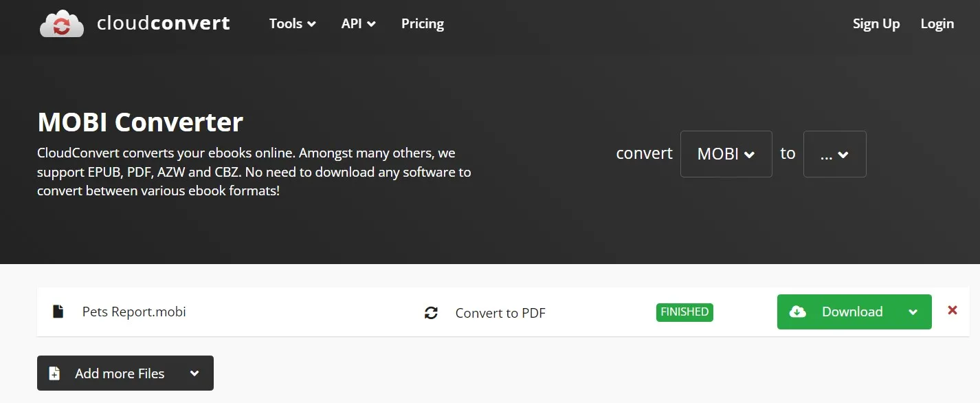Viewport: 980px width, 403px height.
Task: Click the Add more Files button
Action: pos(118,373)
